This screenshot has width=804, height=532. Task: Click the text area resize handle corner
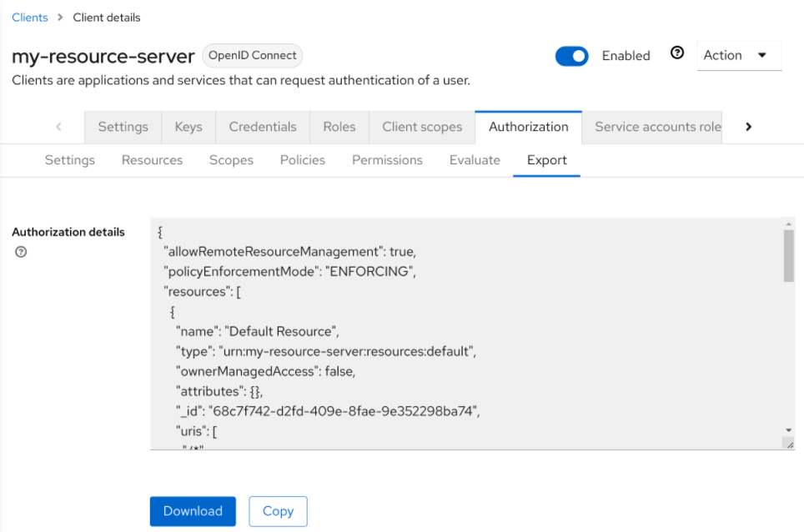789,445
